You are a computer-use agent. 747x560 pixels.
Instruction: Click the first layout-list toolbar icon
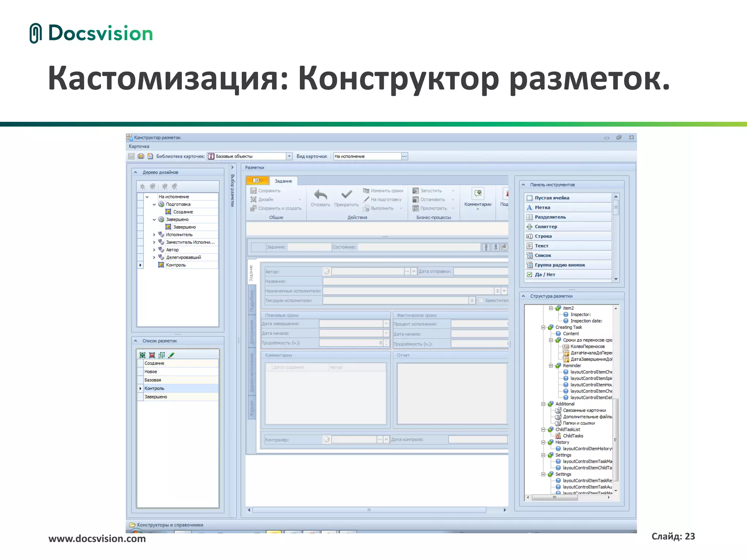click(x=142, y=355)
